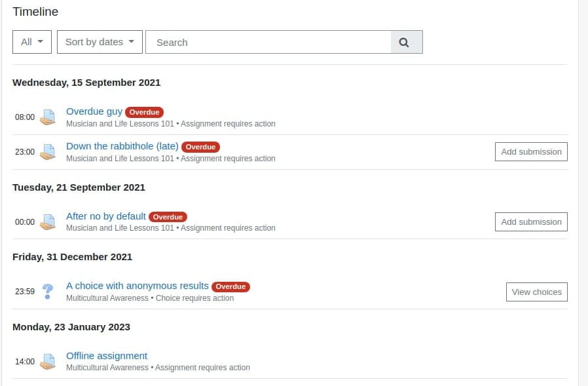Click Overdue badge next to Down the rabbithole
The width and height of the screenshot is (588, 386).
coord(200,147)
